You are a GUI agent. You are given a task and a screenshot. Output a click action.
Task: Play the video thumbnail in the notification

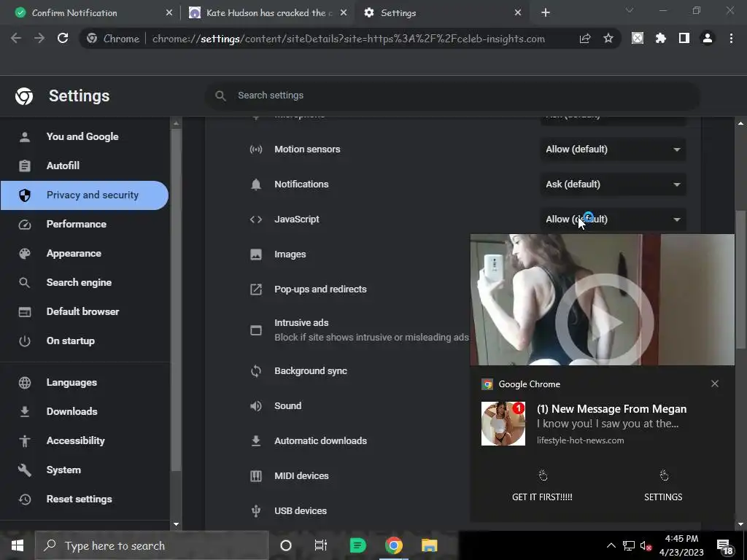[605, 322]
